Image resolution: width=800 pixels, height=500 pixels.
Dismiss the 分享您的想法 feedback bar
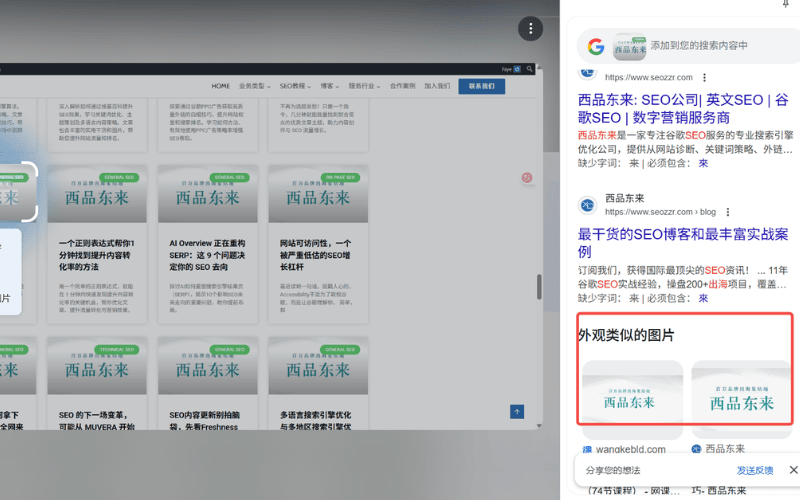793,470
